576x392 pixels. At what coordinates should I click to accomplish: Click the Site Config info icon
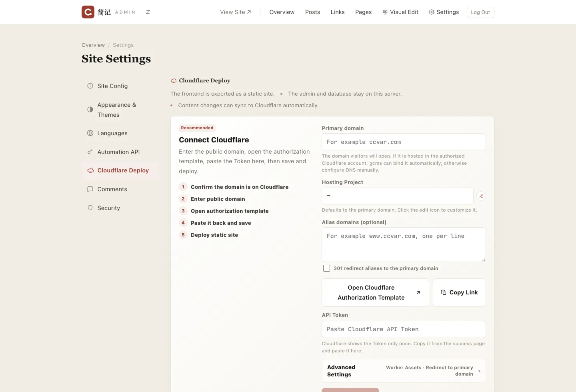90,86
